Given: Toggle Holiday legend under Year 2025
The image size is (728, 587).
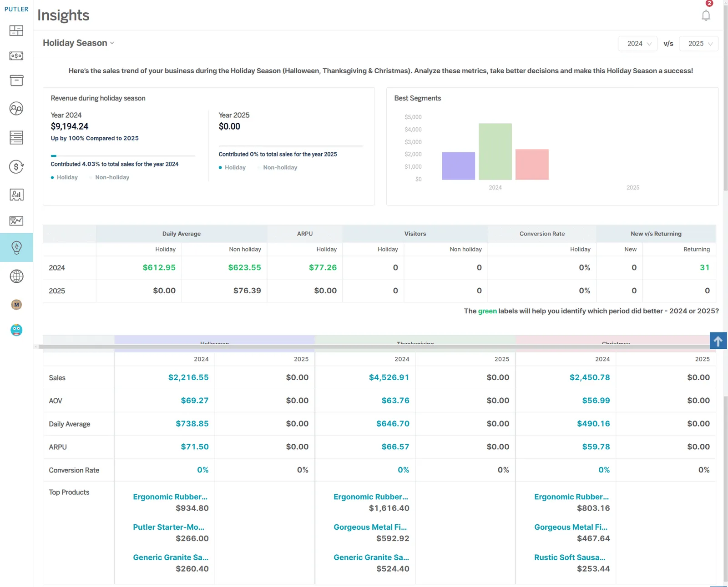Looking at the screenshot, I should click(232, 167).
